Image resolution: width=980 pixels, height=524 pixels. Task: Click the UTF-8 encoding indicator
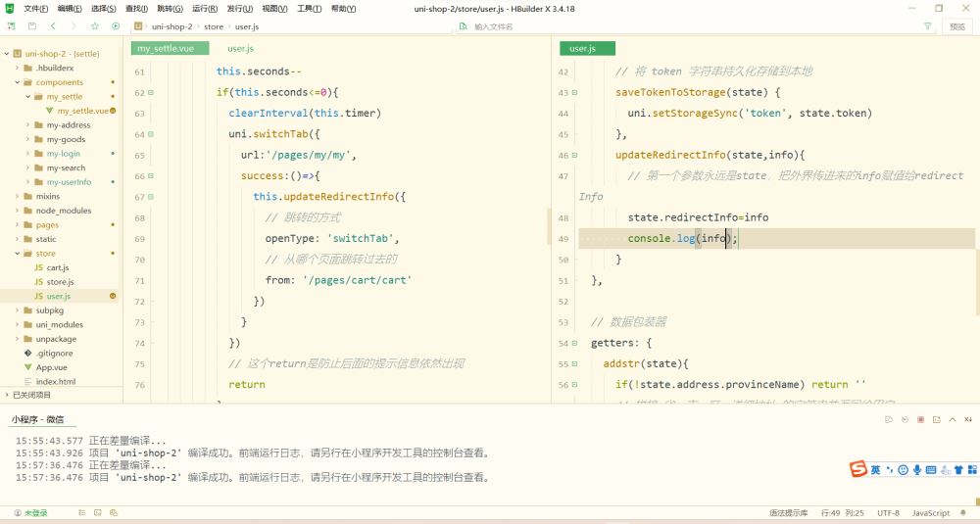coord(888,513)
